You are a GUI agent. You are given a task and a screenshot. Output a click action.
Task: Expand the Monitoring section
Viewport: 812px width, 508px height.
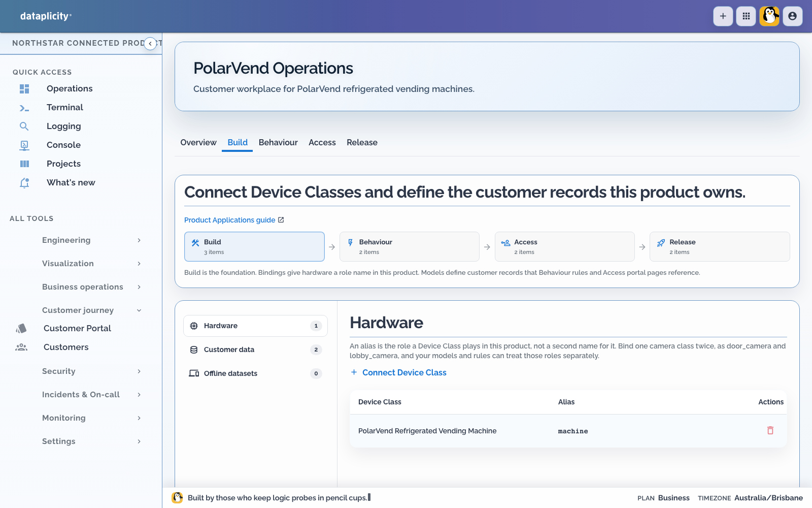click(91, 418)
